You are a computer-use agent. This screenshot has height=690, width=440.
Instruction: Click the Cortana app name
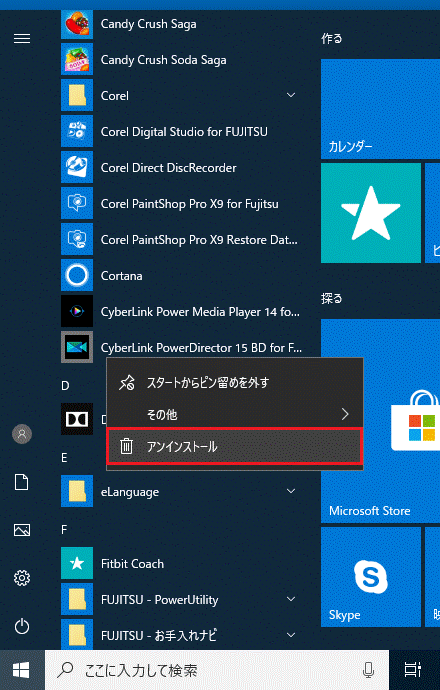tap(121, 276)
